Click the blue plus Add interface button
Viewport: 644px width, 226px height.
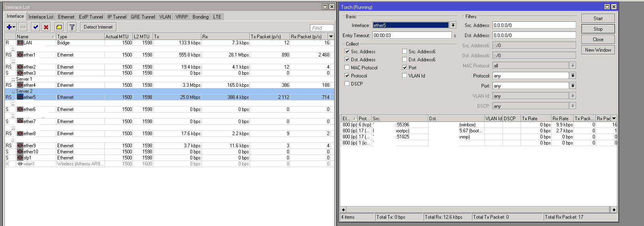(x=10, y=27)
